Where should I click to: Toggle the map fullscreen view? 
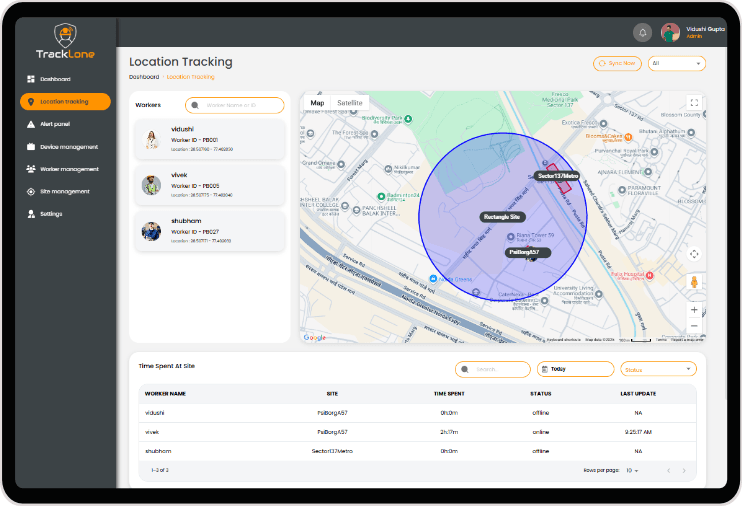click(x=694, y=103)
